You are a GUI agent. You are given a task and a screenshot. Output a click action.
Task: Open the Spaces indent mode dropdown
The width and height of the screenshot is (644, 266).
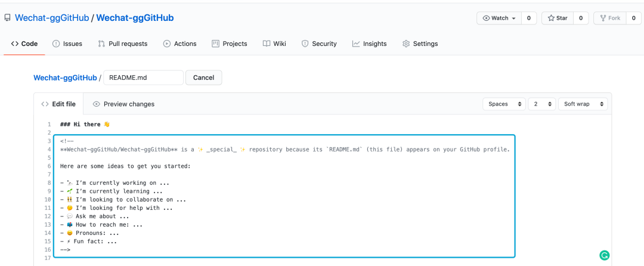pyautogui.click(x=504, y=104)
